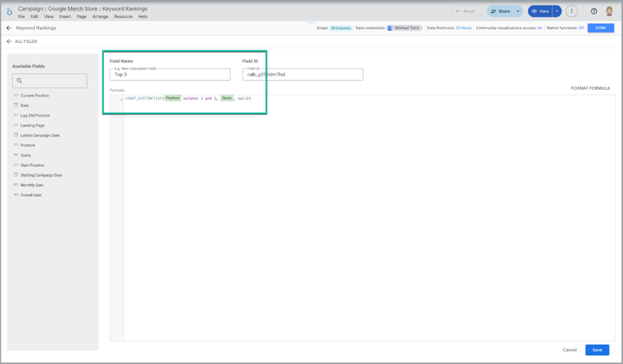Toggle Community visualizations access On link
This screenshot has height=364, width=623.
pos(539,28)
